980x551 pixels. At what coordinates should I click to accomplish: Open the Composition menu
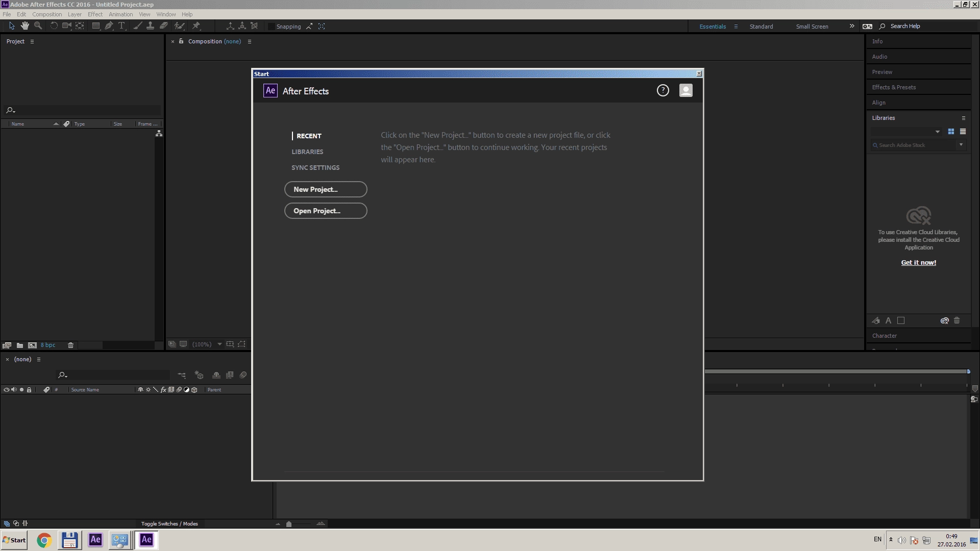(47, 14)
